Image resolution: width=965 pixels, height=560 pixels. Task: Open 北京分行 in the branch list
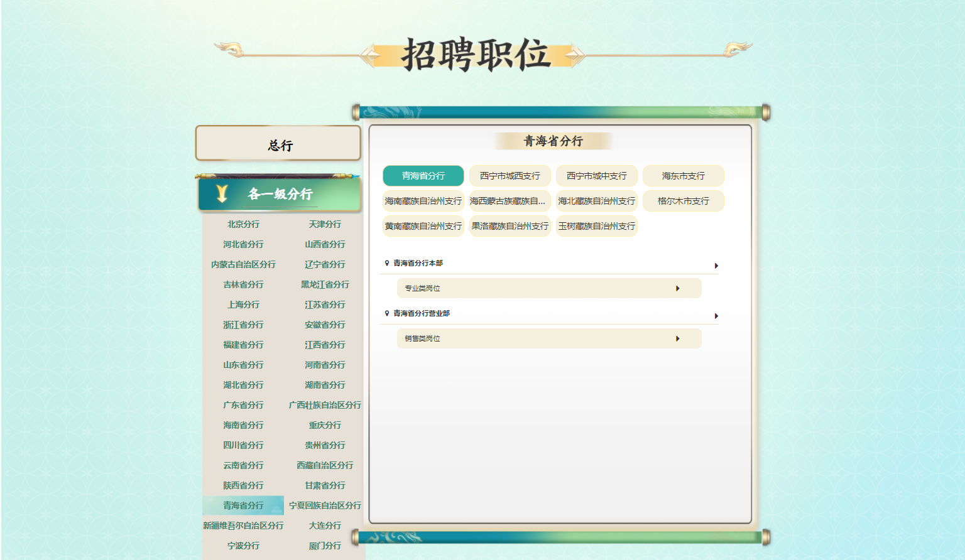coord(243,224)
